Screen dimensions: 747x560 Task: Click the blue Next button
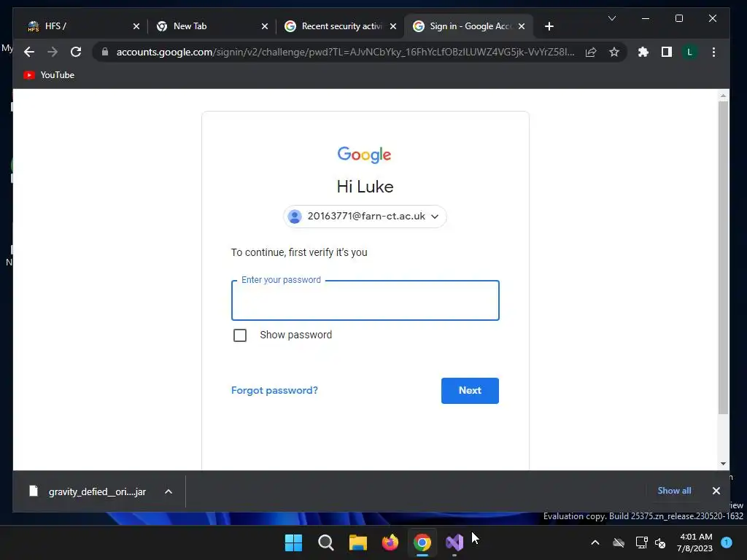pyautogui.click(x=470, y=391)
